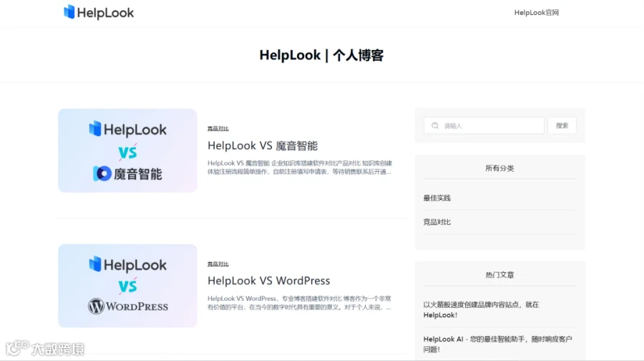Focus the 请输入 search field

pyautogui.click(x=484, y=125)
